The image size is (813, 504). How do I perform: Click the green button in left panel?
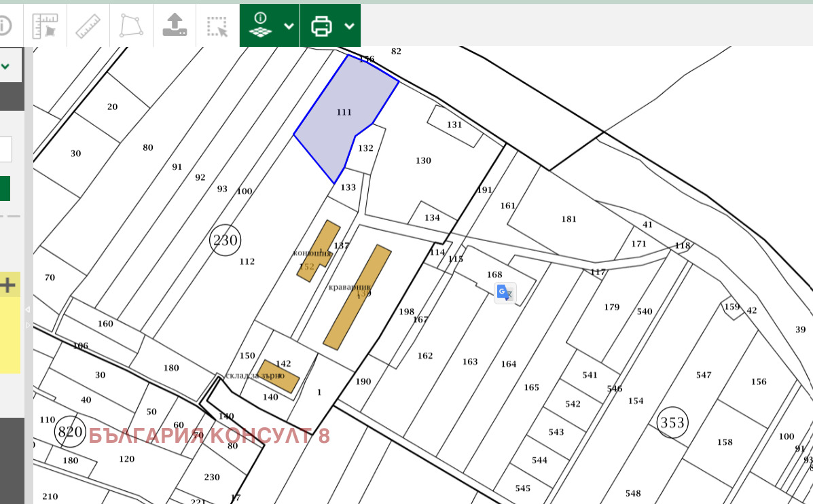tap(5, 188)
